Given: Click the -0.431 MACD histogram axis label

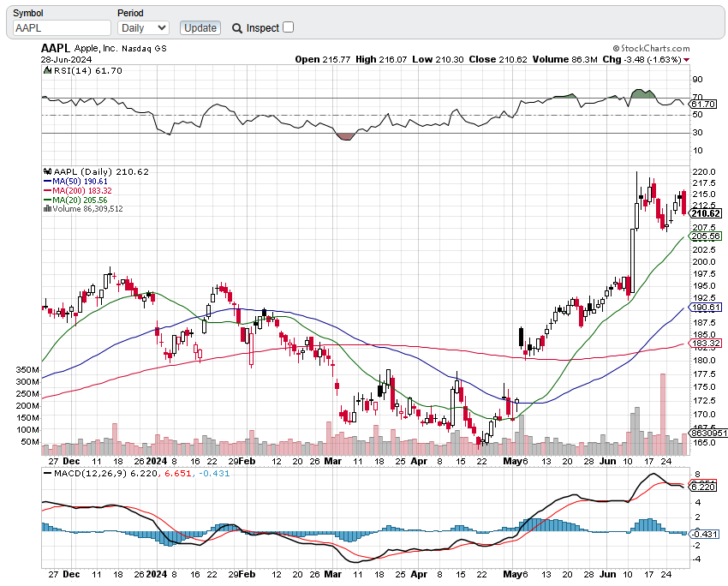Looking at the screenshot, I should click(x=704, y=534).
